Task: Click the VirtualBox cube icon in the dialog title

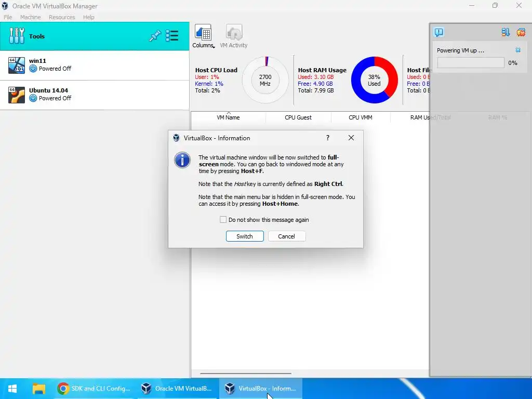Action: click(176, 138)
